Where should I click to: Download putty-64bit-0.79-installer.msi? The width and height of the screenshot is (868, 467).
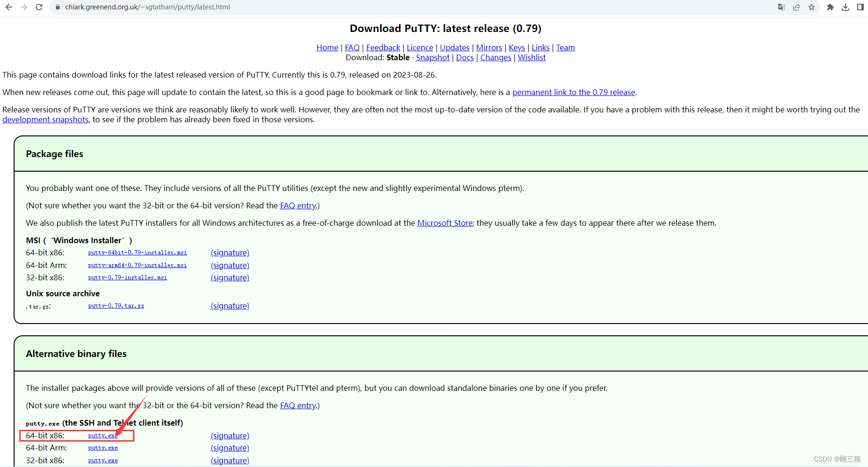click(137, 253)
